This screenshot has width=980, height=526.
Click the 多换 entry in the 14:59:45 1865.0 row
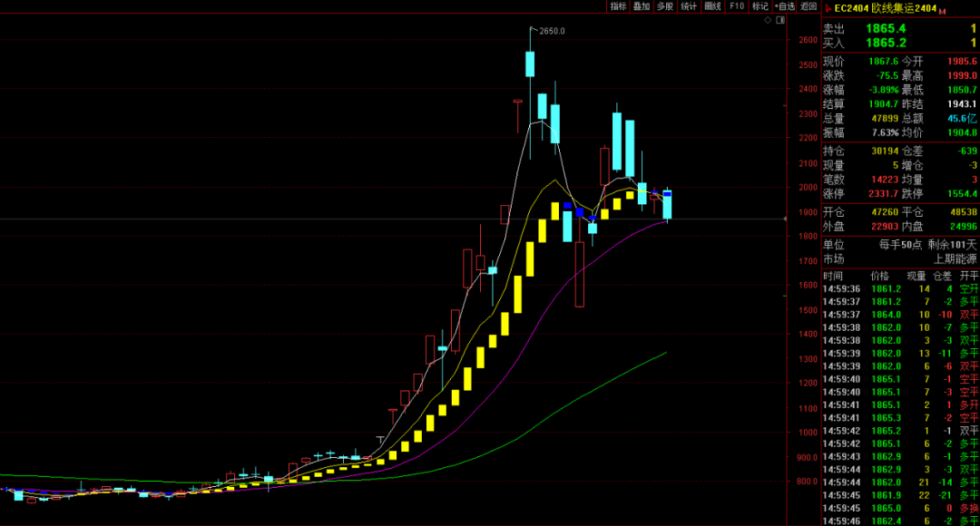[x=969, y=509]
